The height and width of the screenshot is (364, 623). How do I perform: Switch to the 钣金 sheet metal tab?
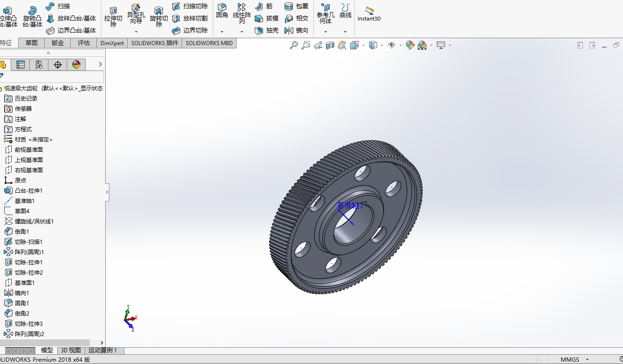coord(58,43)
